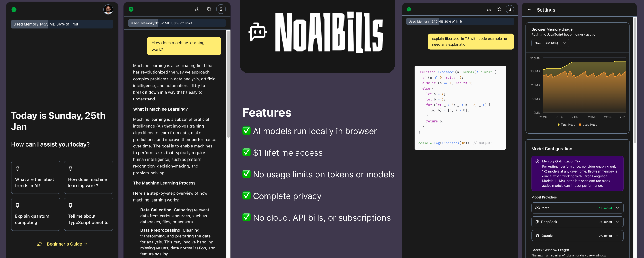Click the Google 'G' provider icon
Screen dimensions: 644x258
pyautogui.click(x=537, y=235)
